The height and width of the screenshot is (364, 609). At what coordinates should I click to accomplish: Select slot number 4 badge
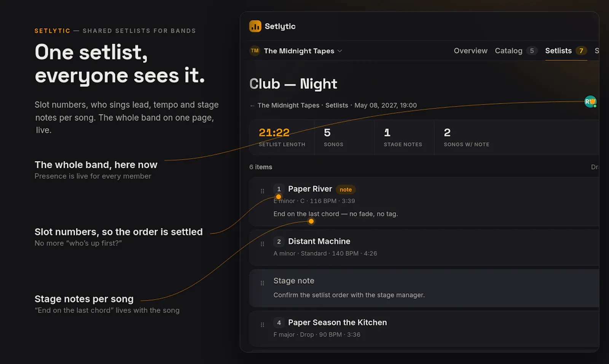coord(279,323)
